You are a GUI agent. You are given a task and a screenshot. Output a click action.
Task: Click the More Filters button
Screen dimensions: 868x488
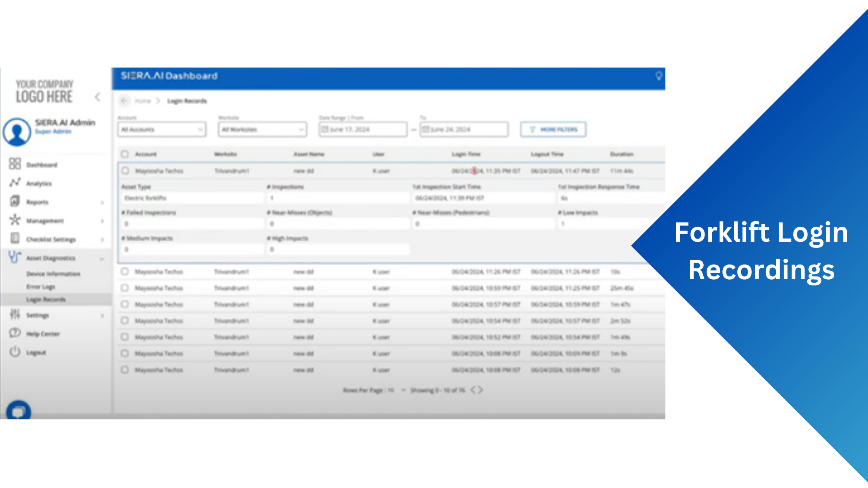553,129
